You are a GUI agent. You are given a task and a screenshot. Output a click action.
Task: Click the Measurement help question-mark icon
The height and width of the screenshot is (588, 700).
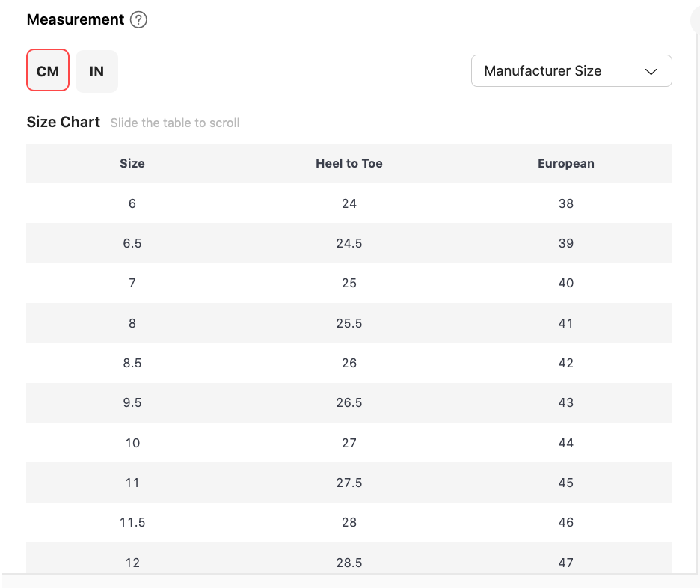[138, 19]
